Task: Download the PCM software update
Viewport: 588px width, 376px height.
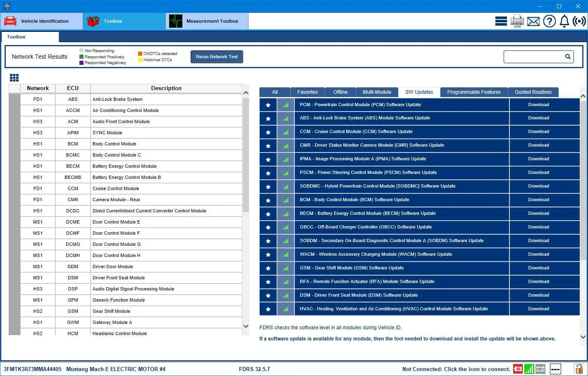Action: tap(538, 105)
